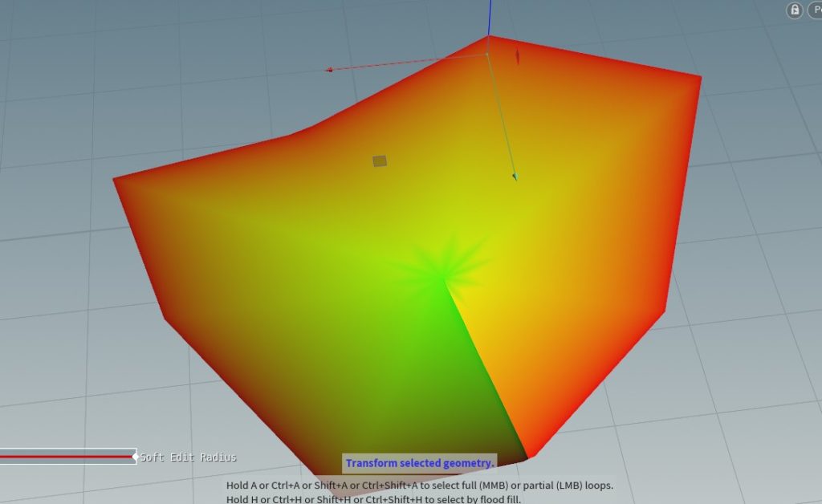Select the bottom corner point of the mesh

point(527,458)
